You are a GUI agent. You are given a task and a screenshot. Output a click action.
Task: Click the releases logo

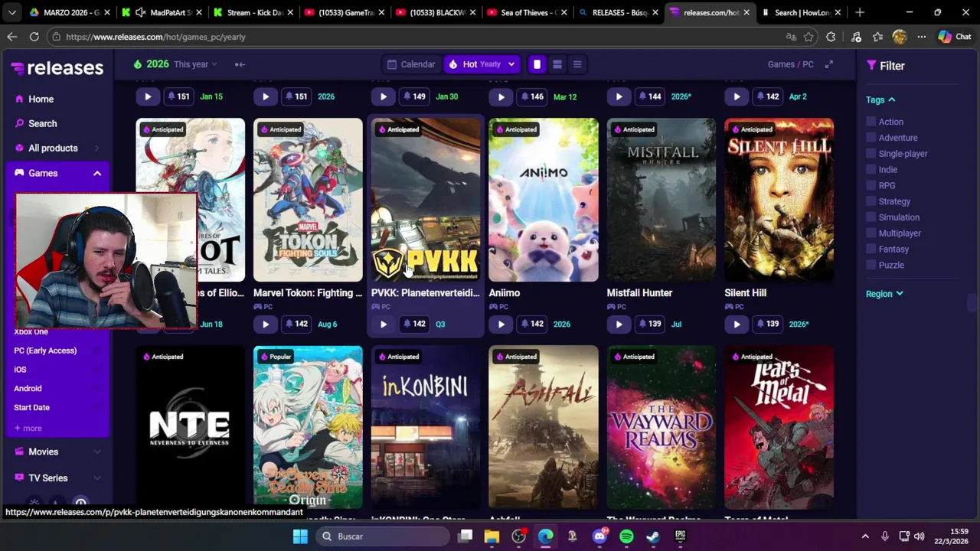coord(57,68)
